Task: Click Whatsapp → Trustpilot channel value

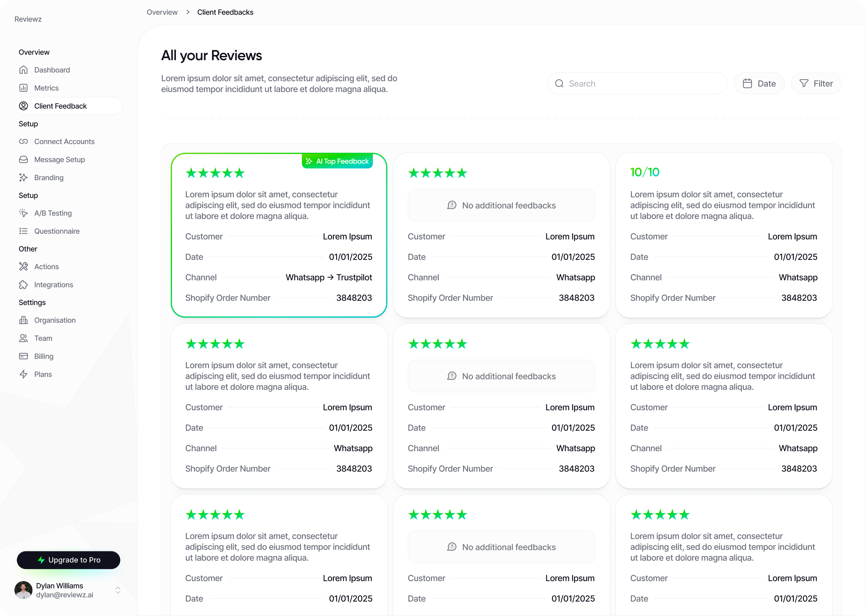Action: pos(329,277)
